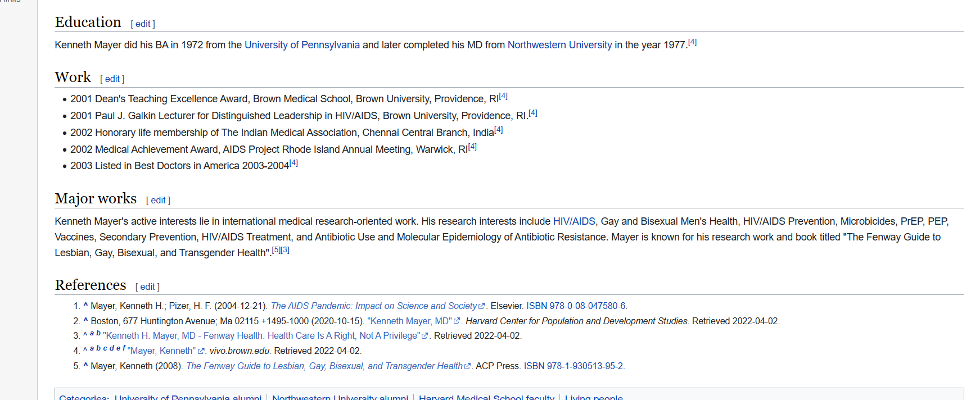Screen dimensions: 980x400
Task: Follow the HIV/AIDS article link
Action: tap(574, 221)
